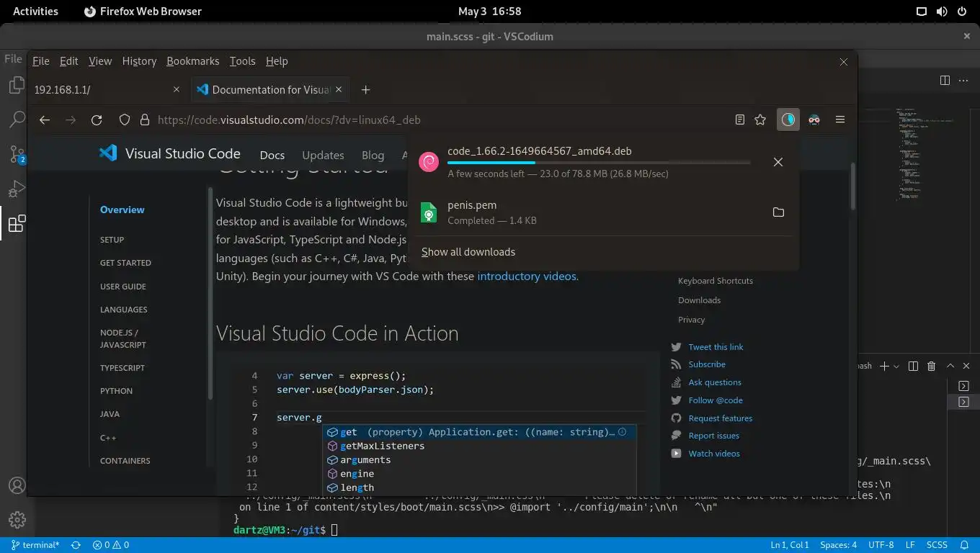Image resolution: width=980 pixels, height=553 pixels.
Task: Open containing folder for the .pem download
Action: tap(778, 212)
